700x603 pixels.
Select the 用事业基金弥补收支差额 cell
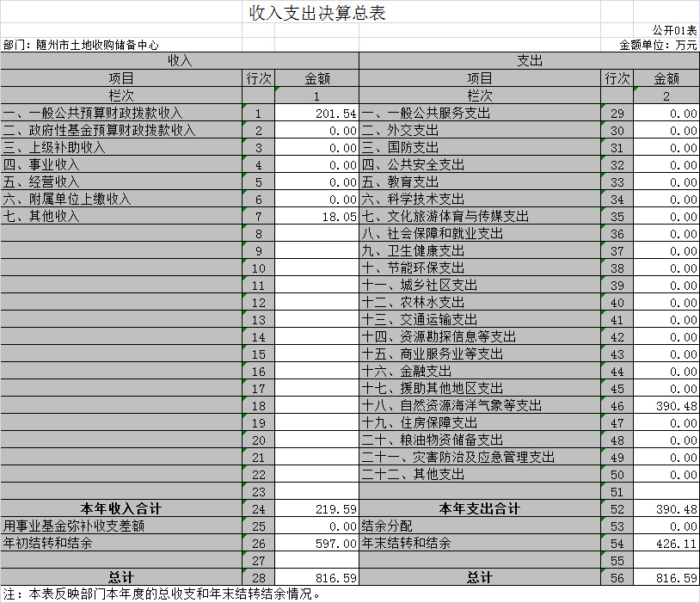[121, 526]
